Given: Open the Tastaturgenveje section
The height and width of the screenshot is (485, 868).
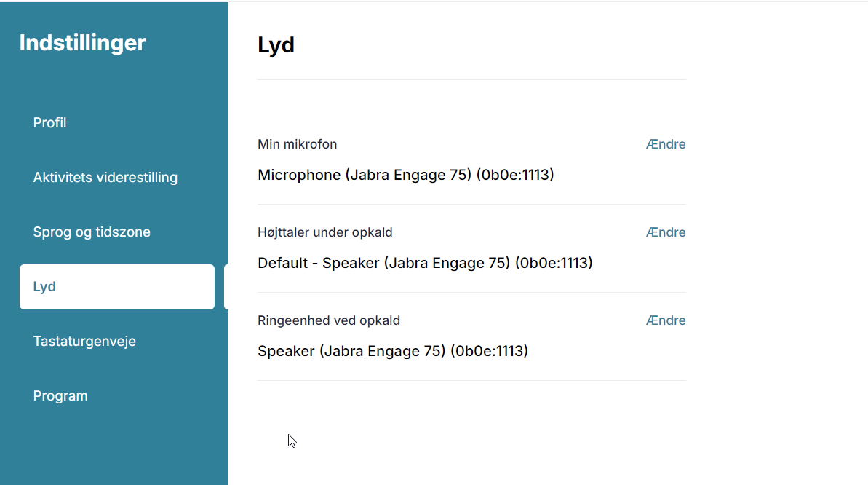Looking at the screenshot, I should click(x=84, y=341).
